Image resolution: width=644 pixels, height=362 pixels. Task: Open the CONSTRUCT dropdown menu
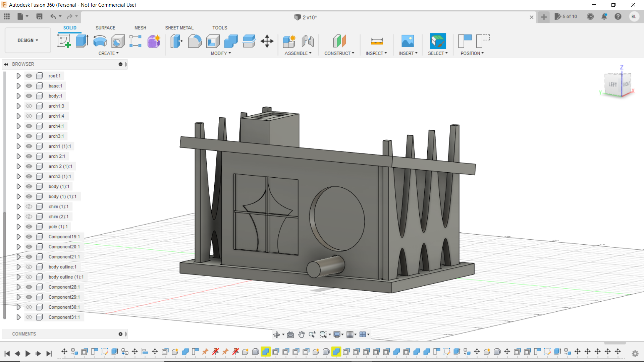click(339, 53)
